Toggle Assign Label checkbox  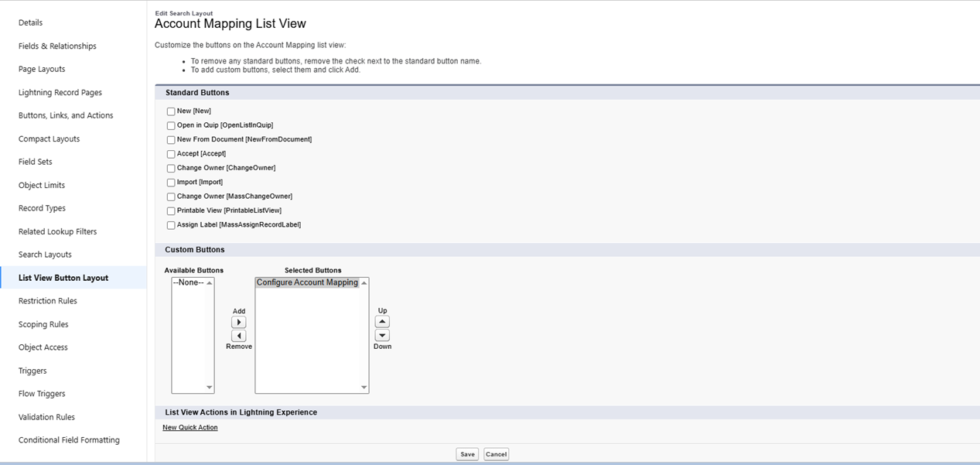coord(171,225)
